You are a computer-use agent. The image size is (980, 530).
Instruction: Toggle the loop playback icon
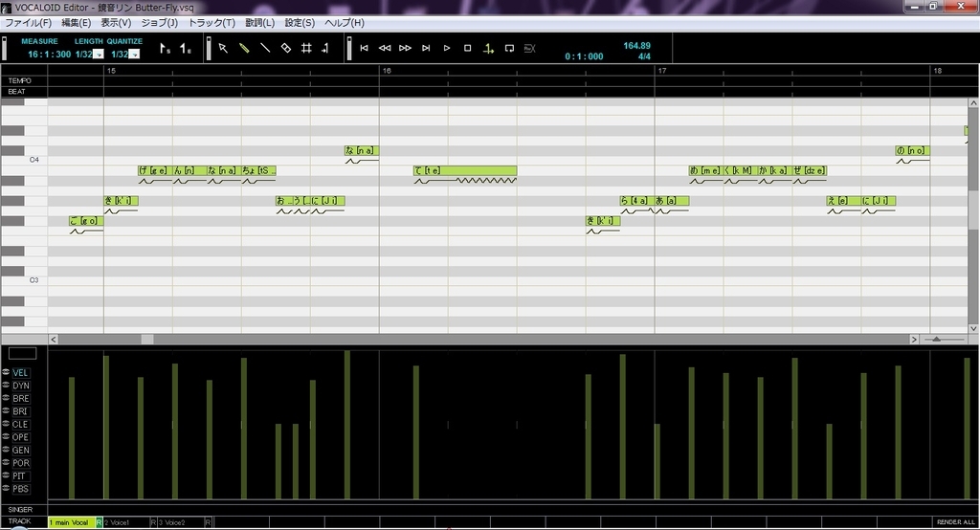pos(509,48)
